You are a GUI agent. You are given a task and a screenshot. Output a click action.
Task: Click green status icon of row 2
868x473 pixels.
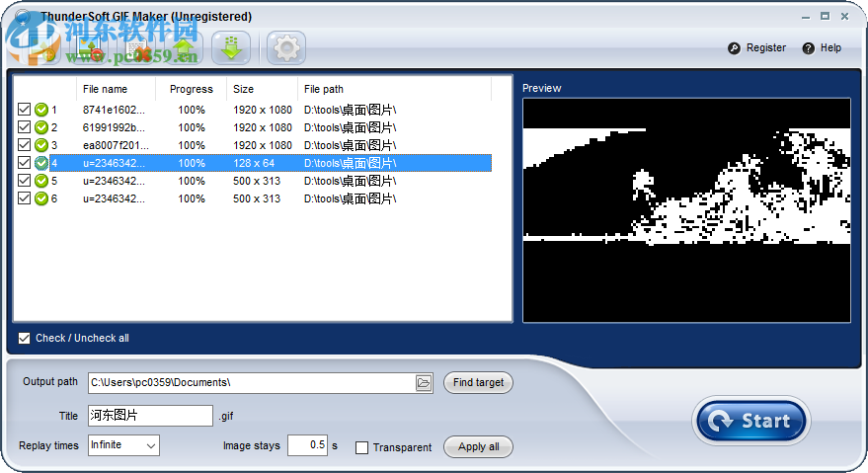coord(40,127)
